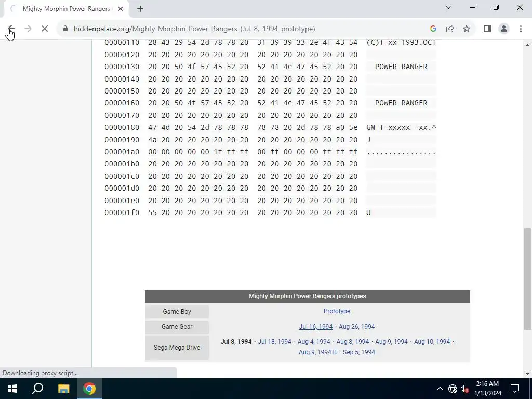Open the Aug 26, 1994 Game Gear link
Image resolution: width=532 pixels, height=399 pixels.
tap(356, 327)
